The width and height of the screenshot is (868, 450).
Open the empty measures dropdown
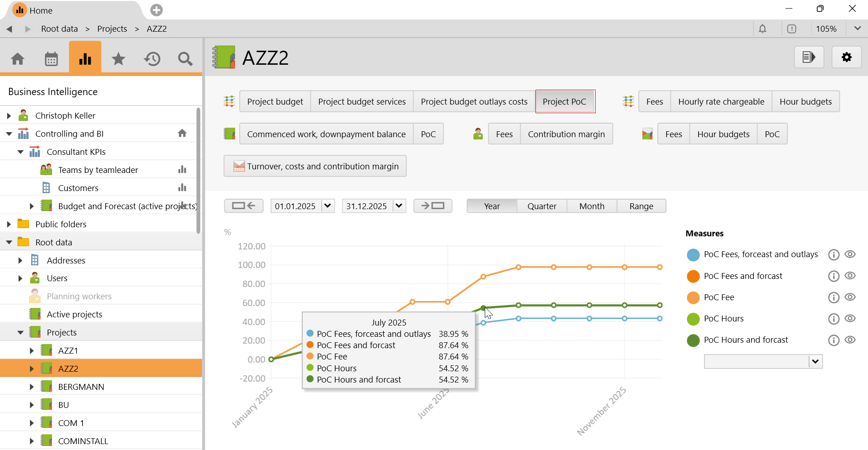click(815, 362)
